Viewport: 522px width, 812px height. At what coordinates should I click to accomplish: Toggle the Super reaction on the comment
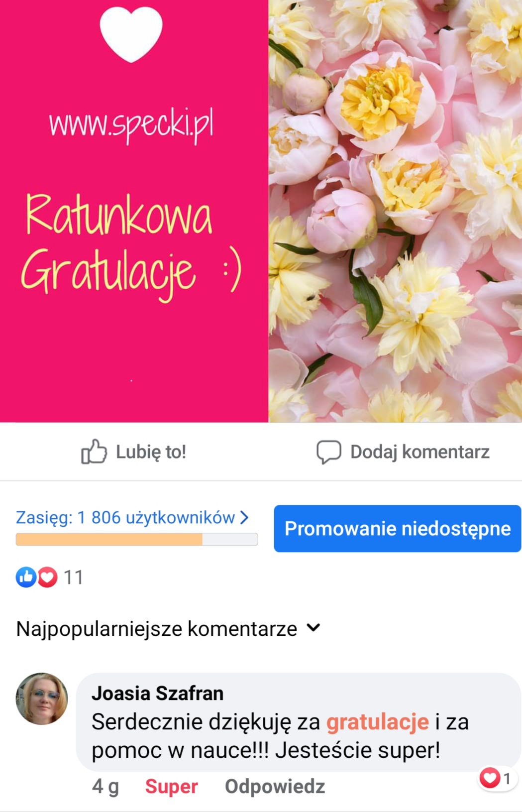[x=171, y=787]
